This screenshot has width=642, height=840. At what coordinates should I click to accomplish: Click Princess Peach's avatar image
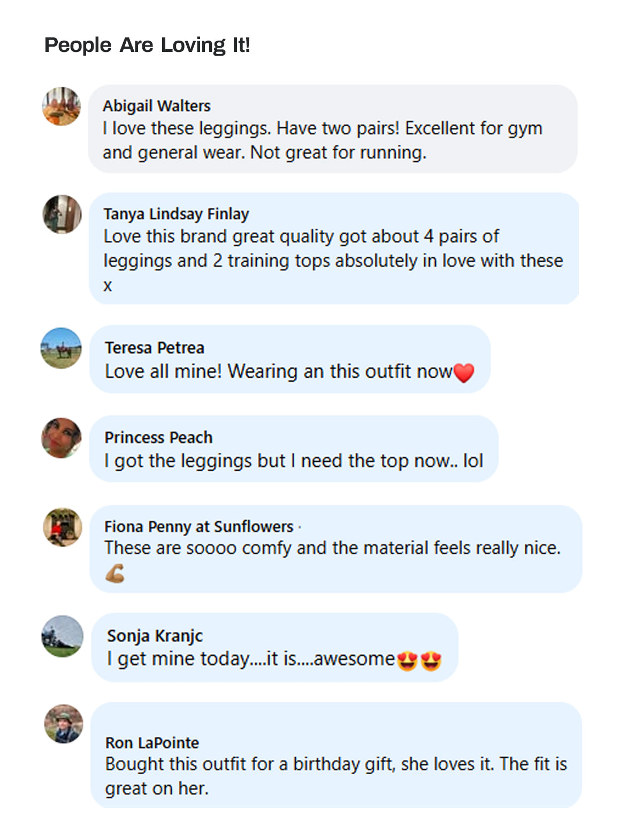pos(62,438)
